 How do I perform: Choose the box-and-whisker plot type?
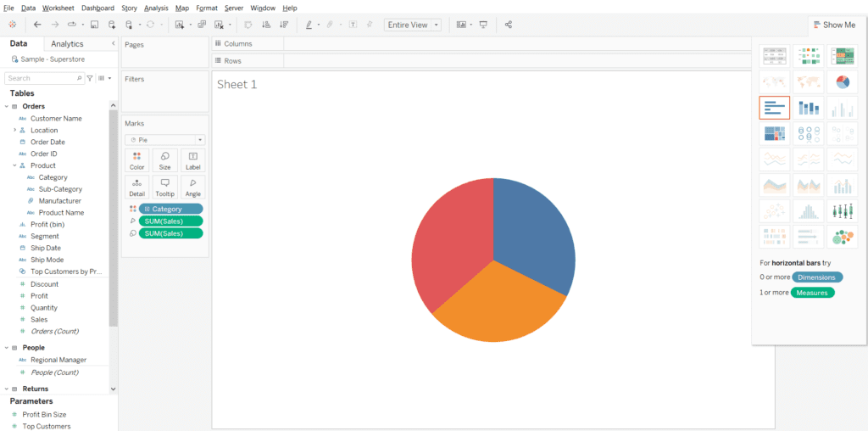[x=842, y=211]
